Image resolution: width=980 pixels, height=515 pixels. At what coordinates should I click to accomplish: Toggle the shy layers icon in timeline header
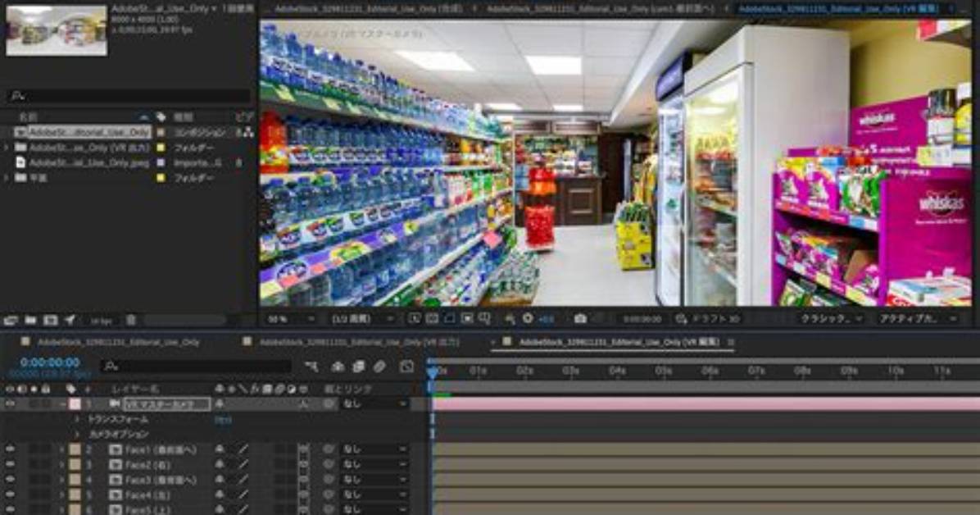click(x=338, y=367)
